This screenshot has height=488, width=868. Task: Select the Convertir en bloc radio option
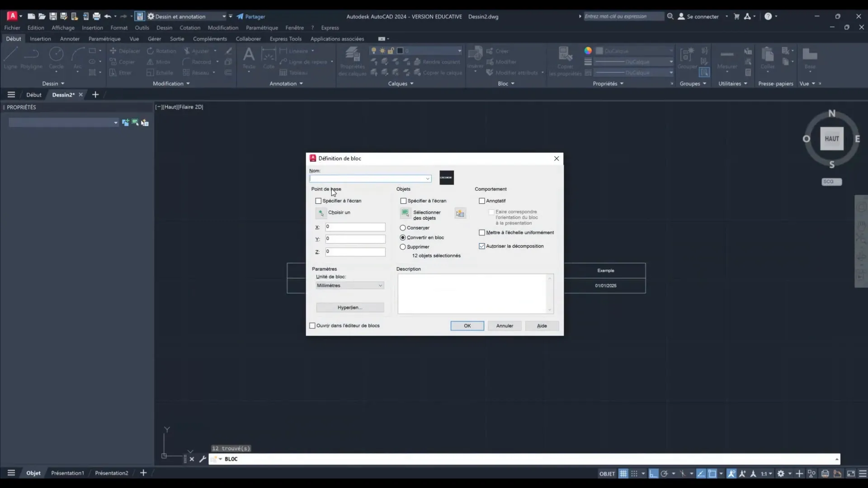point(403,237)
